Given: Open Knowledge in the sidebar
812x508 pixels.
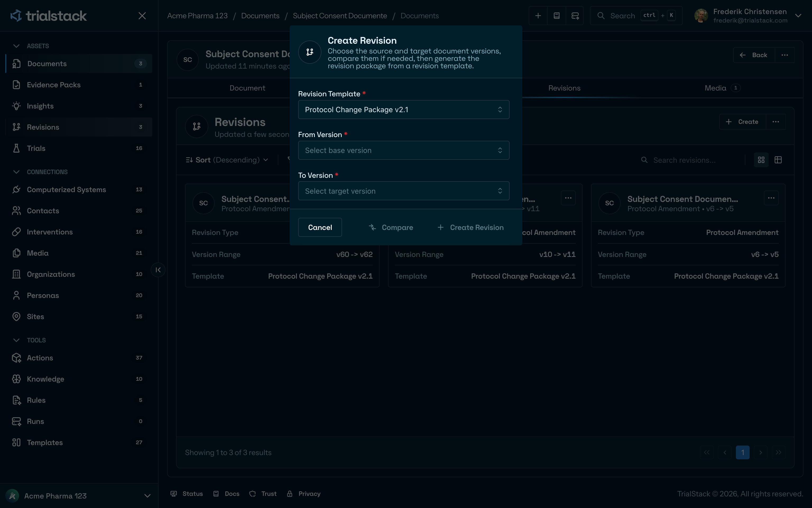Looking at the screenshot, I should [79, 379].
